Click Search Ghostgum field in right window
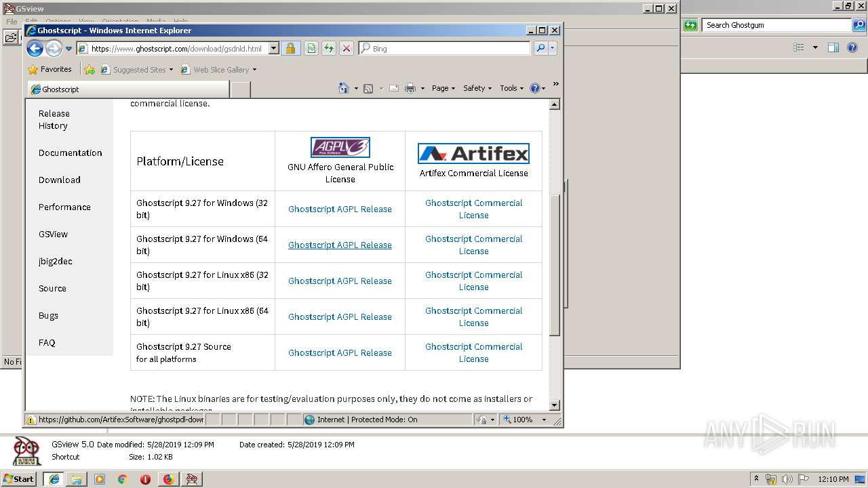868x488 pixels. [x=777, y=25]
